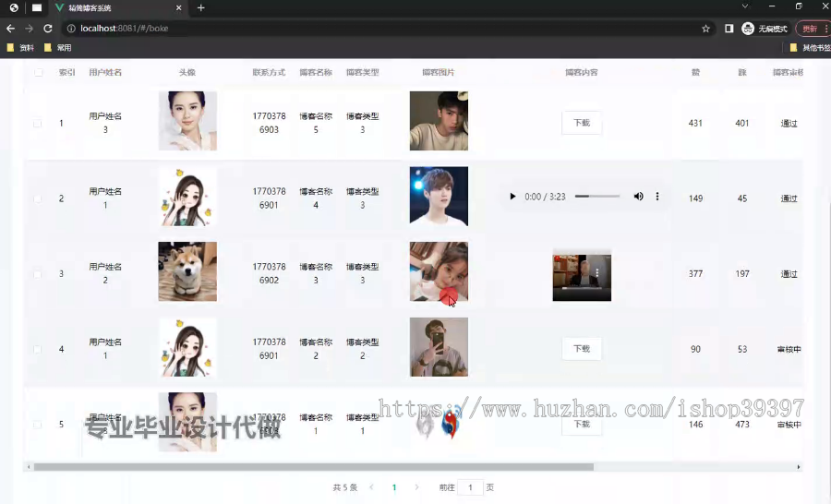The width and height of the screenshot is (831, 504).
Task: Mute the audio player volume icon
Action: (x=639, y=197)
